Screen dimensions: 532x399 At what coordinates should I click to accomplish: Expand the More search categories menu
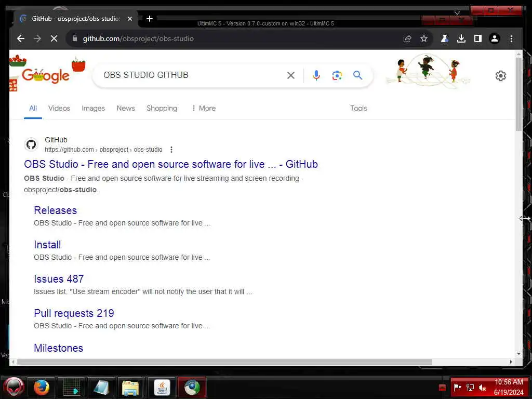(x=204, y=108)
